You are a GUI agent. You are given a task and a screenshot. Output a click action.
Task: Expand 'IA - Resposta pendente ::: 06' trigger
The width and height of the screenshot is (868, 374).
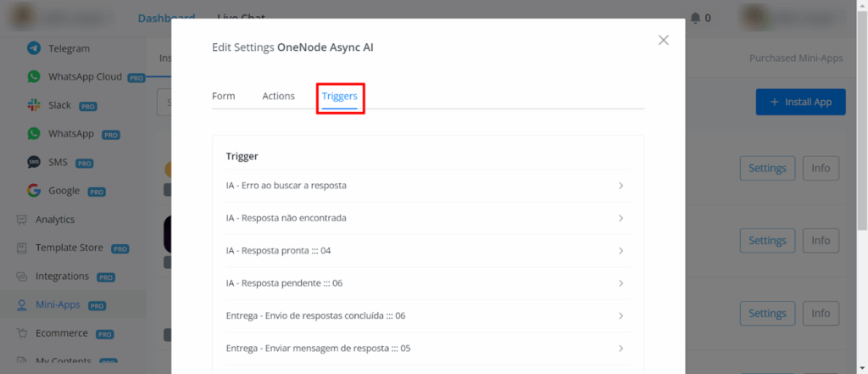(620, 283)
